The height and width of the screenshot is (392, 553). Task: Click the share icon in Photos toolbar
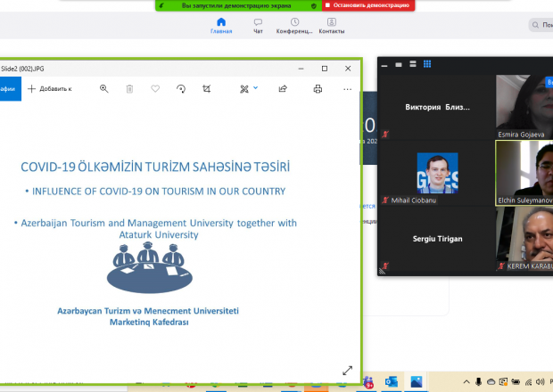(283, 89)
